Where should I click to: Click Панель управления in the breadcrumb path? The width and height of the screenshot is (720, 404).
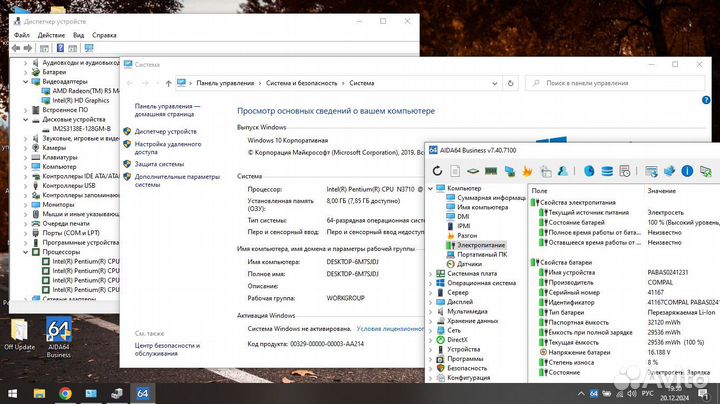click(225, 83)
